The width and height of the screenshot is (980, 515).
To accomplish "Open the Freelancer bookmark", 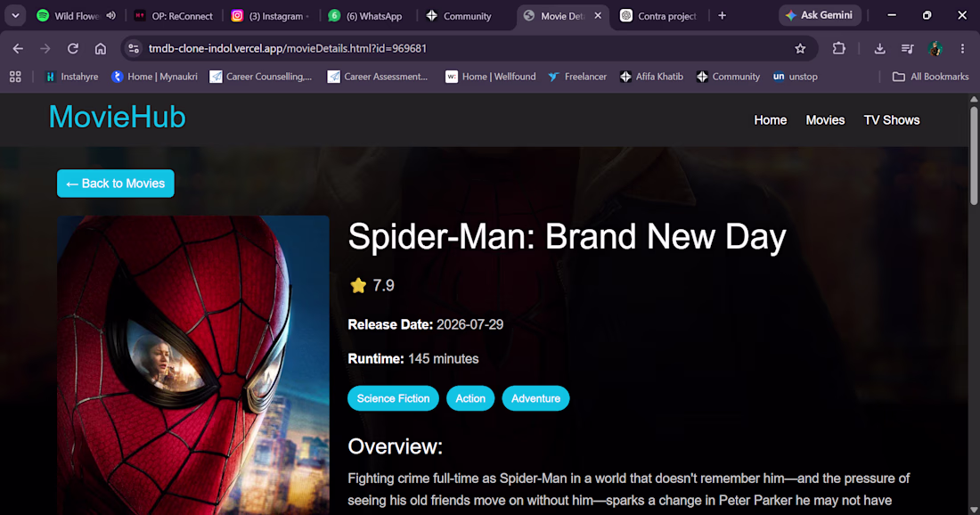I will click(x=577, y=77).
